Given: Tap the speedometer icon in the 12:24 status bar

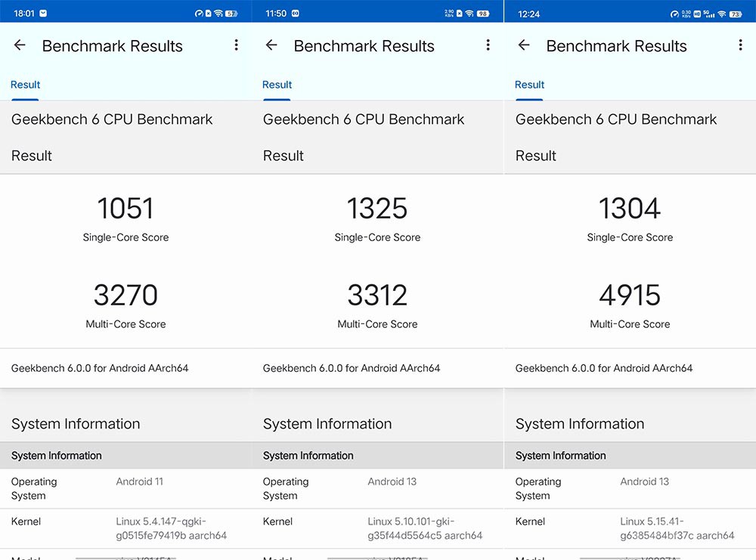Looking at the screenshot, I should 674,14.
